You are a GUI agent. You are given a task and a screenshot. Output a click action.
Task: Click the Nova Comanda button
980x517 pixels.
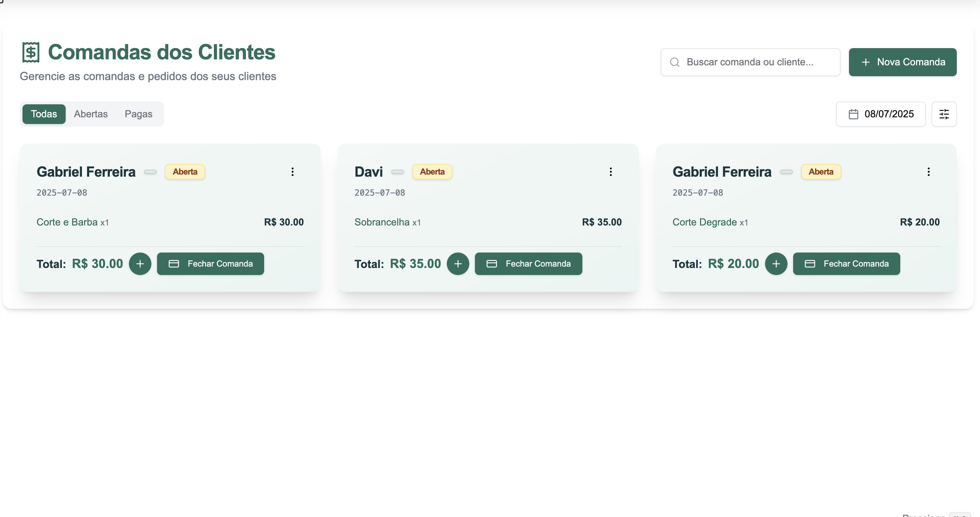tap(902, 62)
